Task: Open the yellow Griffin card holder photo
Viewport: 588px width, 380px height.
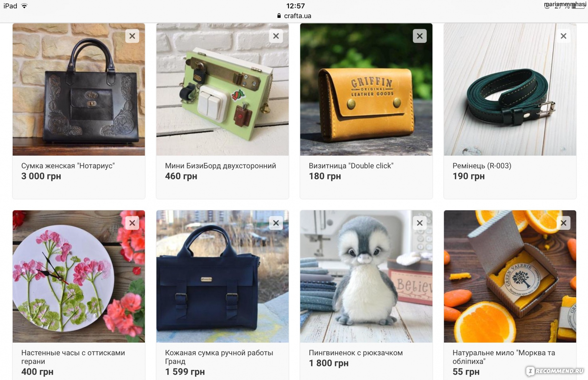Action: pos(366,89)
